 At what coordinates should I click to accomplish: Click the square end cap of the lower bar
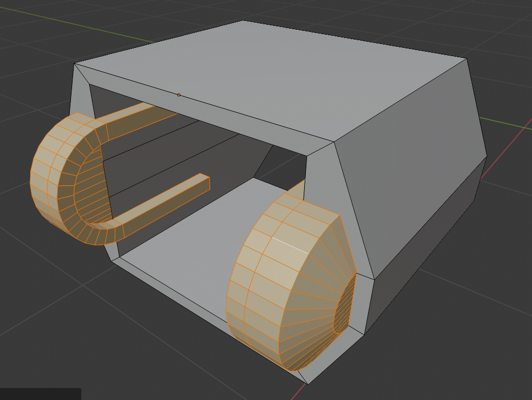pyautogui.click(x=205, y=182)
